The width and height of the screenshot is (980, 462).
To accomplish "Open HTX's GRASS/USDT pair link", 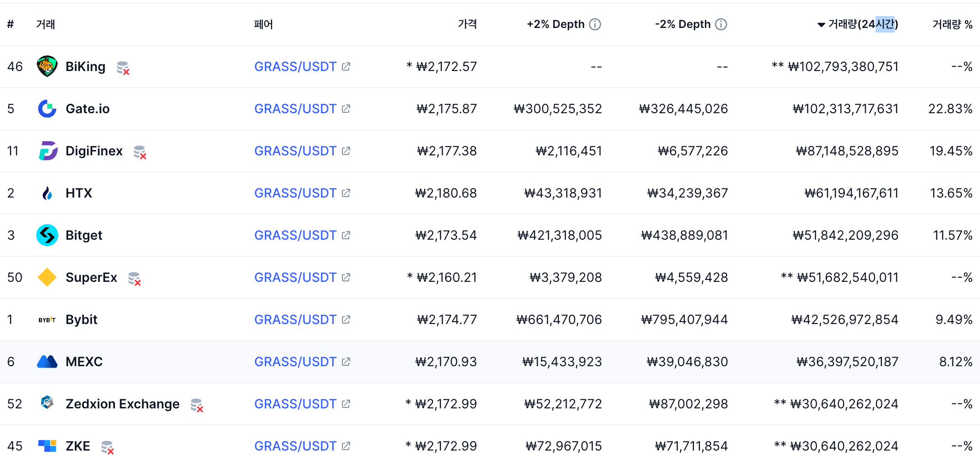I will [x=295, y=193].
